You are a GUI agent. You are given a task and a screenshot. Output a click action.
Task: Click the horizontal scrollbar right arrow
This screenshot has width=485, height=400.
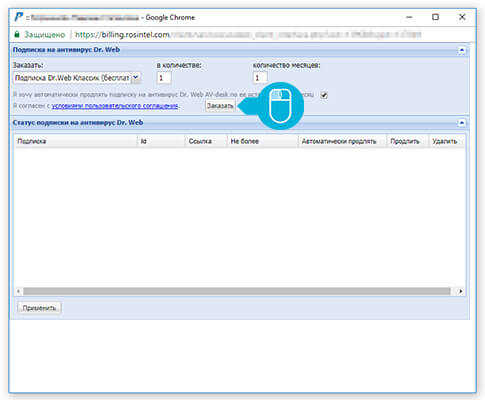pyautogui.click(x=461, y=291)
